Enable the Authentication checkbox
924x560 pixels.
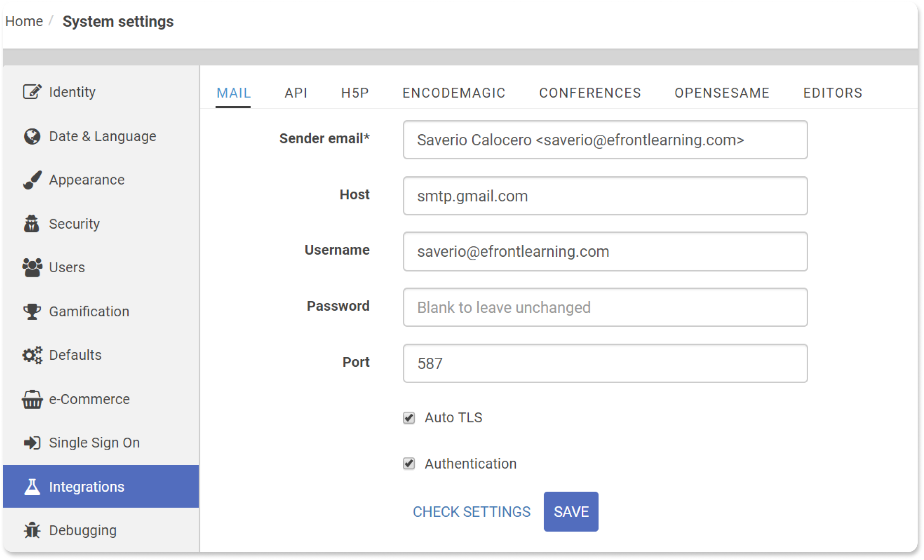coord(409,464)
